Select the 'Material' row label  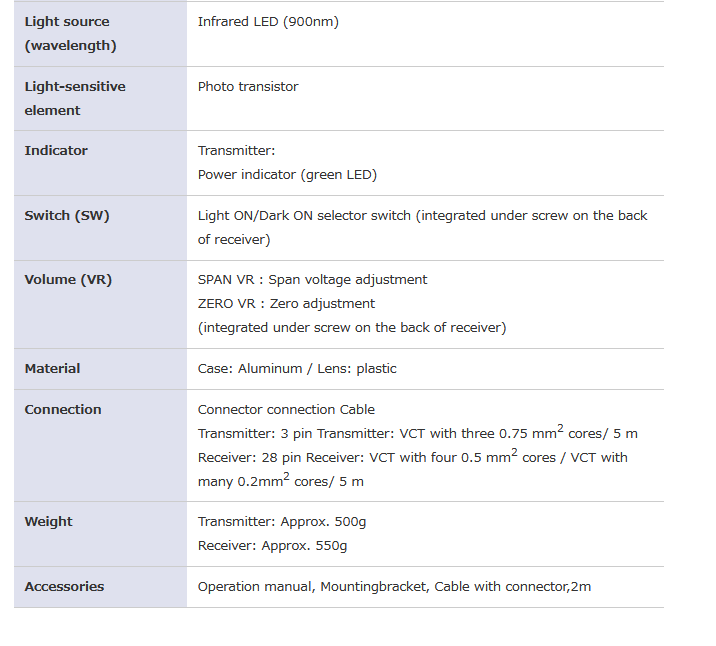52,368
